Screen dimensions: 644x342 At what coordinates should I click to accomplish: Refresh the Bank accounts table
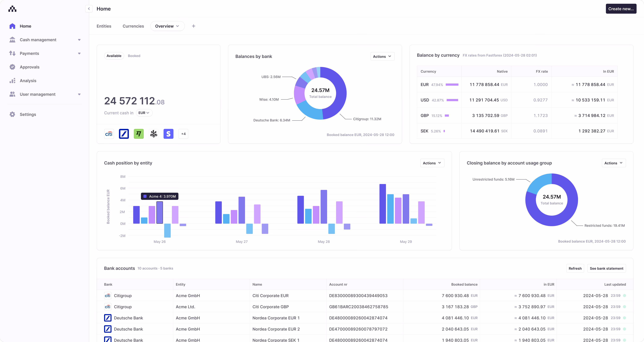point(575,268)
